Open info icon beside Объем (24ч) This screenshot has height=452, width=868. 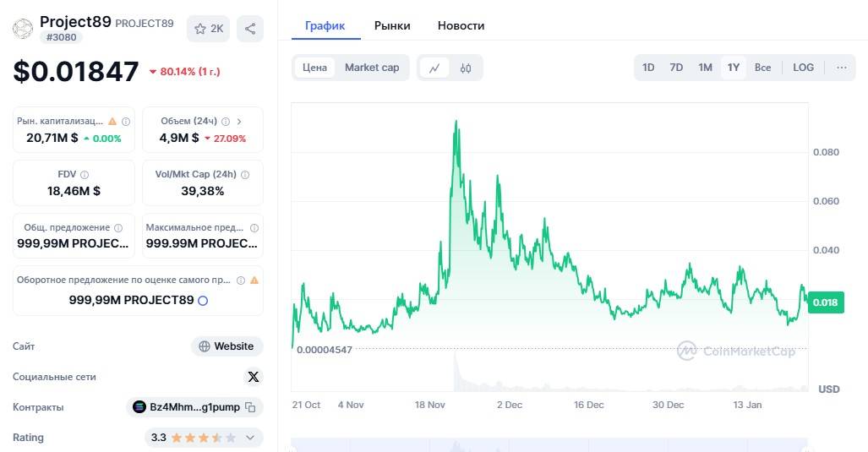(226, 121)
